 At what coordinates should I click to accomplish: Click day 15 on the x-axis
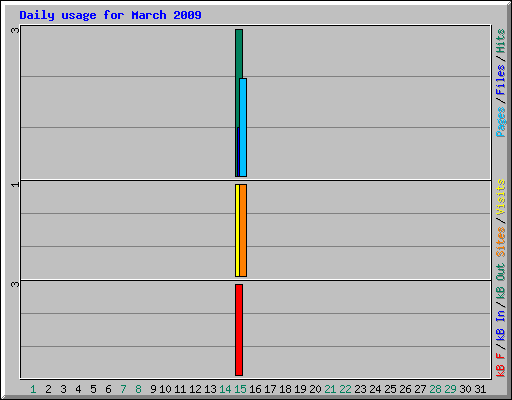click(240, 389)
